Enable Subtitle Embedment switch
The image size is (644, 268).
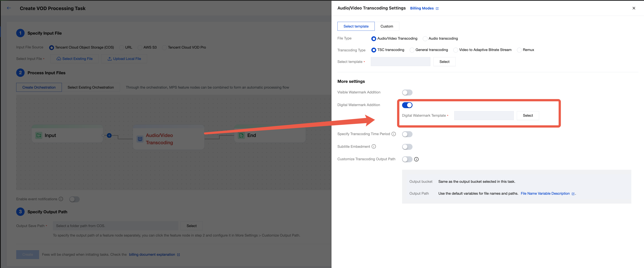pos(407,147)
